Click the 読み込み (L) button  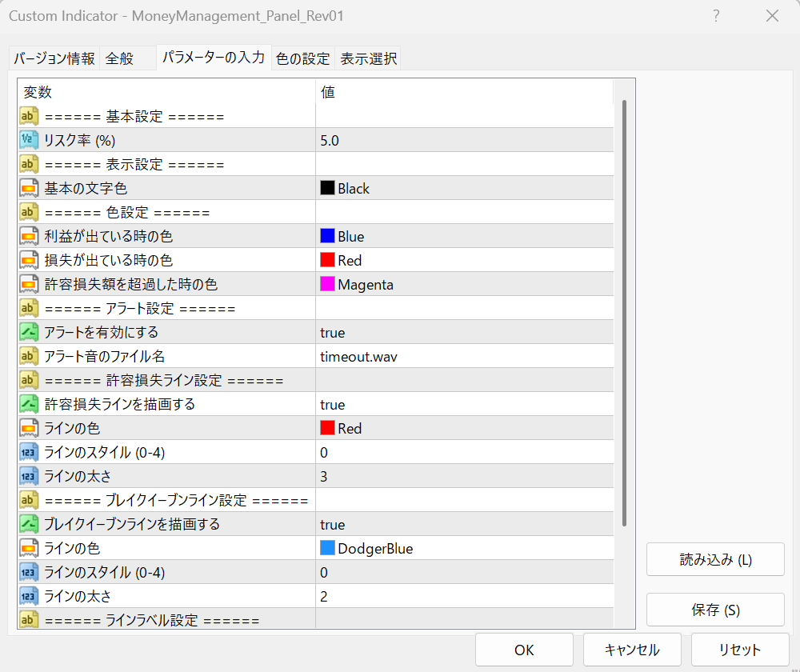(715, 559)
